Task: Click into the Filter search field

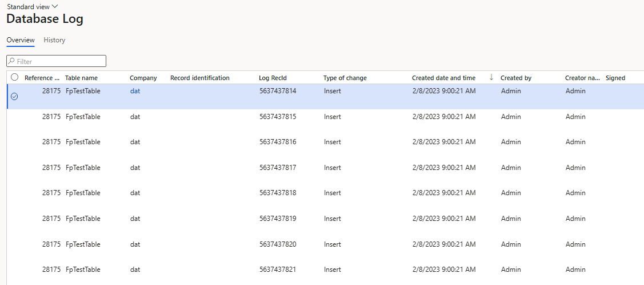Action: (56, 61)
